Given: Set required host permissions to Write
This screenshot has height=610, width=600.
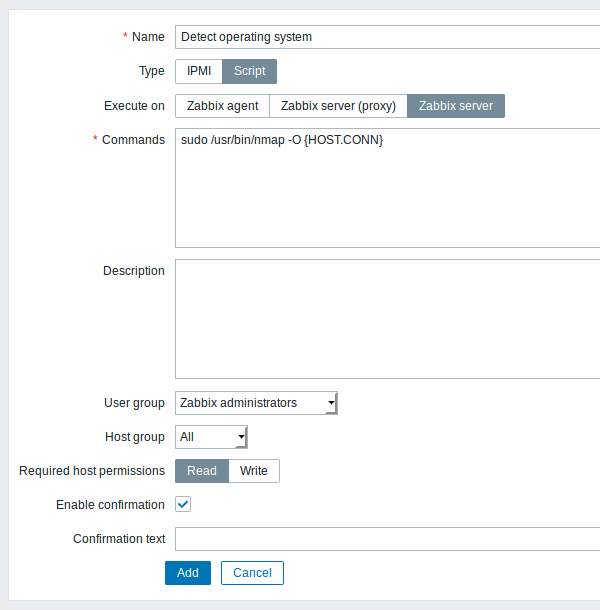Looking at the screenshot, I should (x=254, y=471).
